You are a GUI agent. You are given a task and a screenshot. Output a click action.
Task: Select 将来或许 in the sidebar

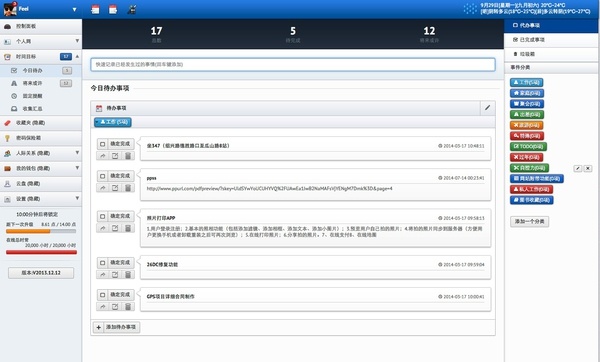[x=41, y=83]
